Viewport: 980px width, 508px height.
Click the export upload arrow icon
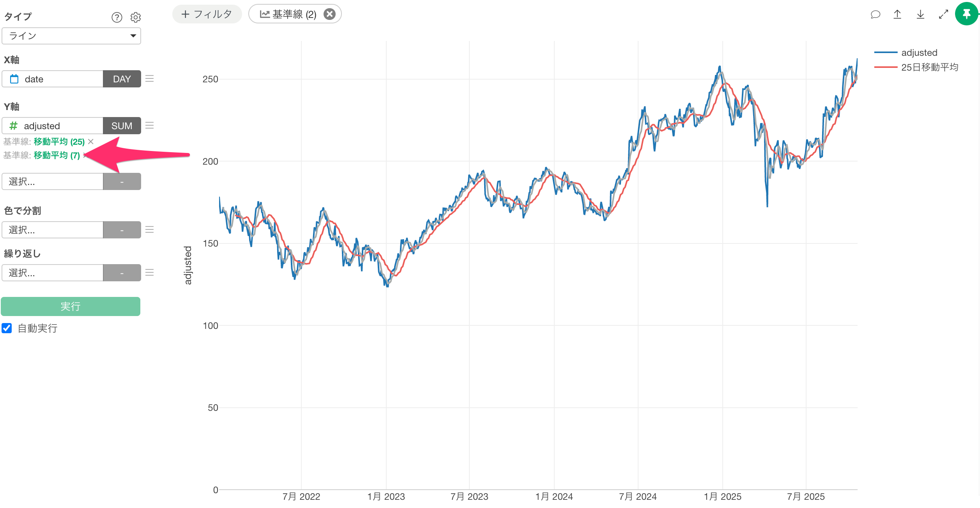pos(897,14)
